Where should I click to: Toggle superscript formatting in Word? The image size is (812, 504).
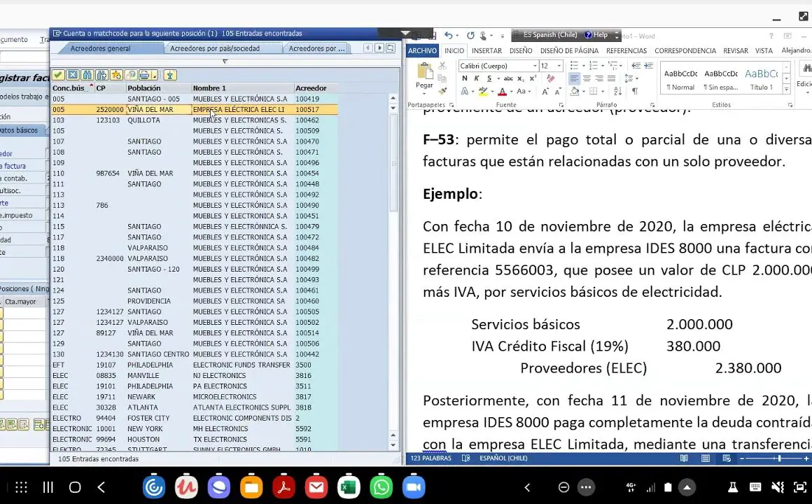click(533, 78)
